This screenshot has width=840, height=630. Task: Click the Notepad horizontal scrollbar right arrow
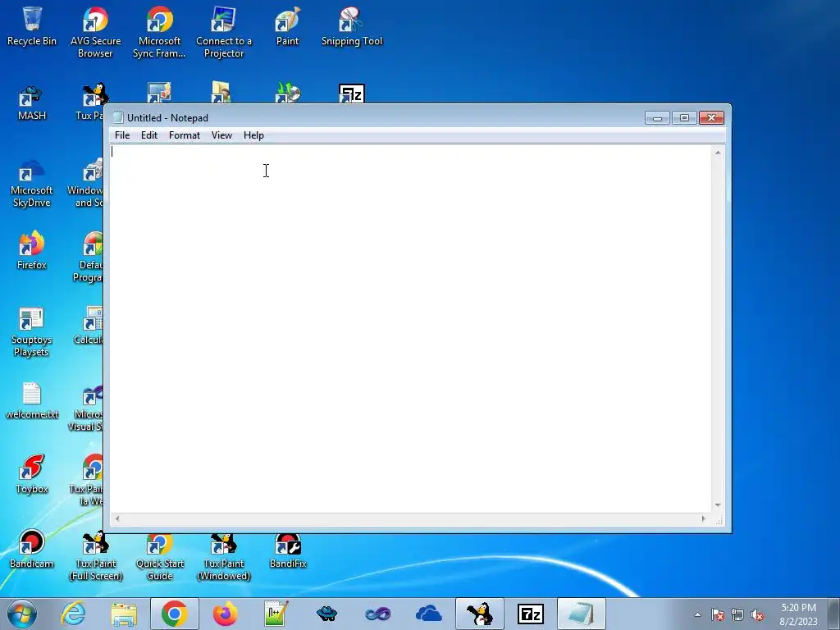[x=704, y=518]
